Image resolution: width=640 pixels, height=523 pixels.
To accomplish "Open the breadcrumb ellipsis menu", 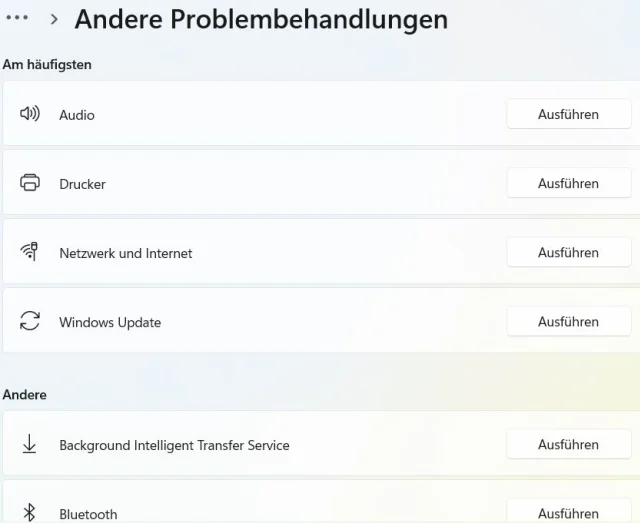I will click(17, 18).
